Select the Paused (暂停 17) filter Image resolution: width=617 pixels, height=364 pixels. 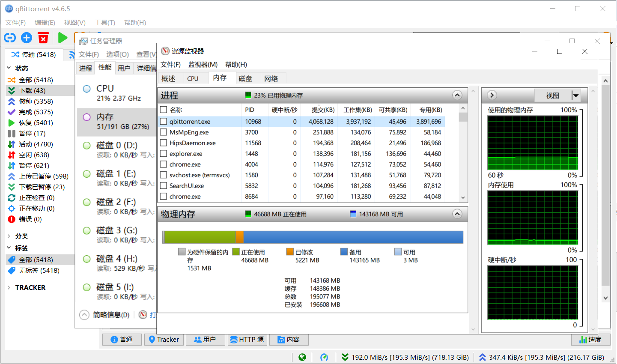pos(40,133)
